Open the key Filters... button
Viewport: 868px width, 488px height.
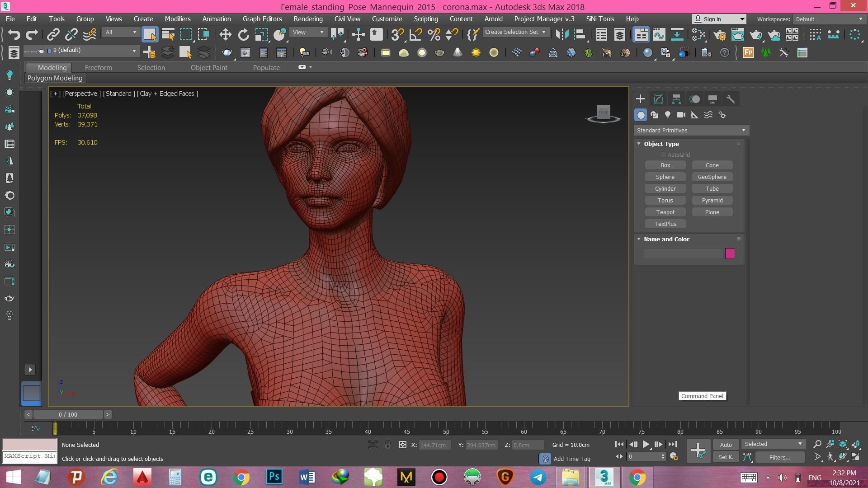(780, 457)
